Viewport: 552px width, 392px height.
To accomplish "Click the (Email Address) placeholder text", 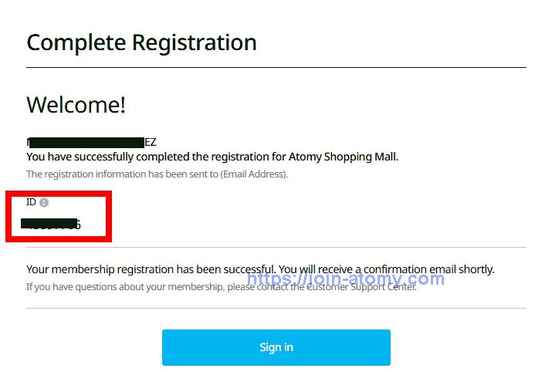I will (253, 174).
